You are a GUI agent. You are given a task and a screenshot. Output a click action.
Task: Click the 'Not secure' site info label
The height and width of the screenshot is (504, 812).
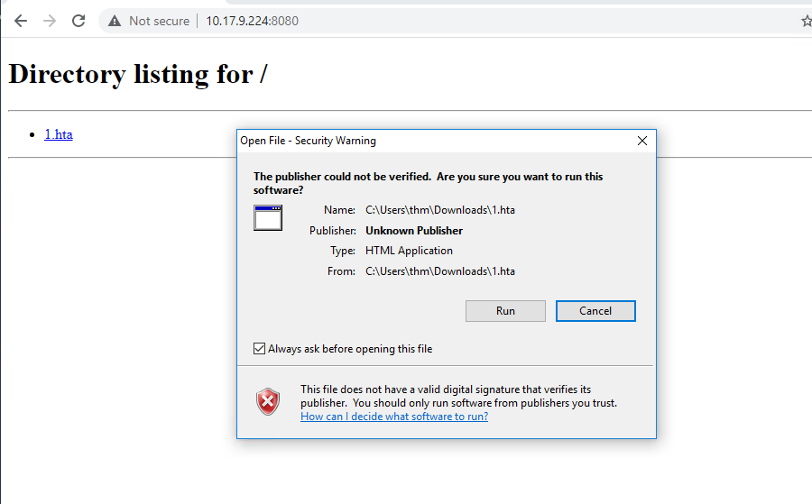coord(159,21)
